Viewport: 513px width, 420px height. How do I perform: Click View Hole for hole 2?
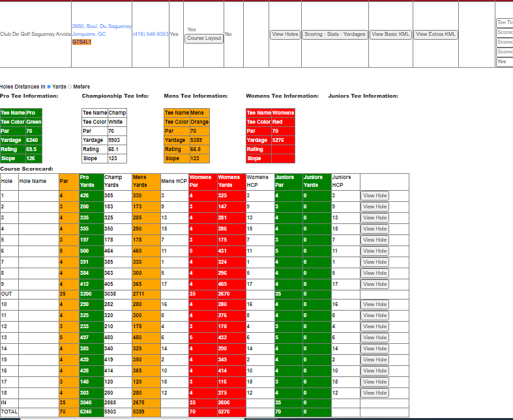pyautogui.click(x=375, y=207)
